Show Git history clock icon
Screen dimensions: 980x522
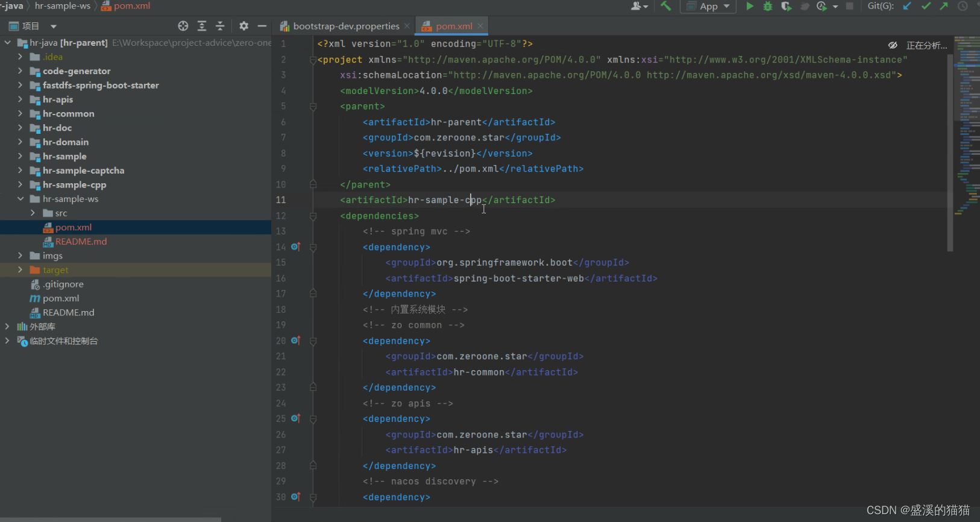click(963, 6)
